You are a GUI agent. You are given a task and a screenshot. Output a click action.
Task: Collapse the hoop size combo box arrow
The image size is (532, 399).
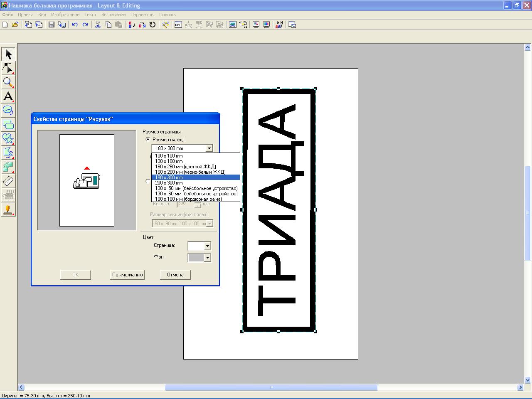[x=209, y=148]
